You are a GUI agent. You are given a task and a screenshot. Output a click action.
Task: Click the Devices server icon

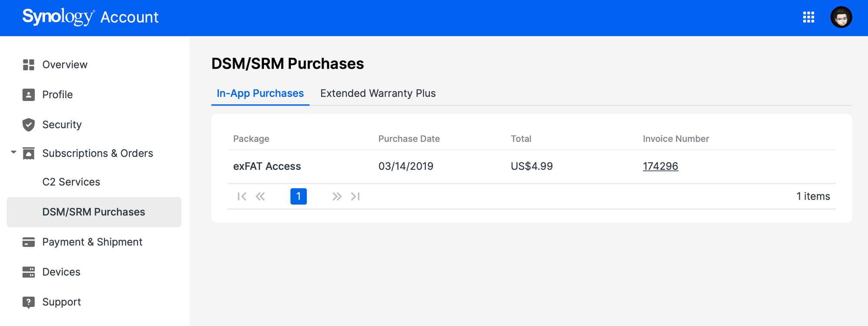pyautogui.click(x=29, y=272)
